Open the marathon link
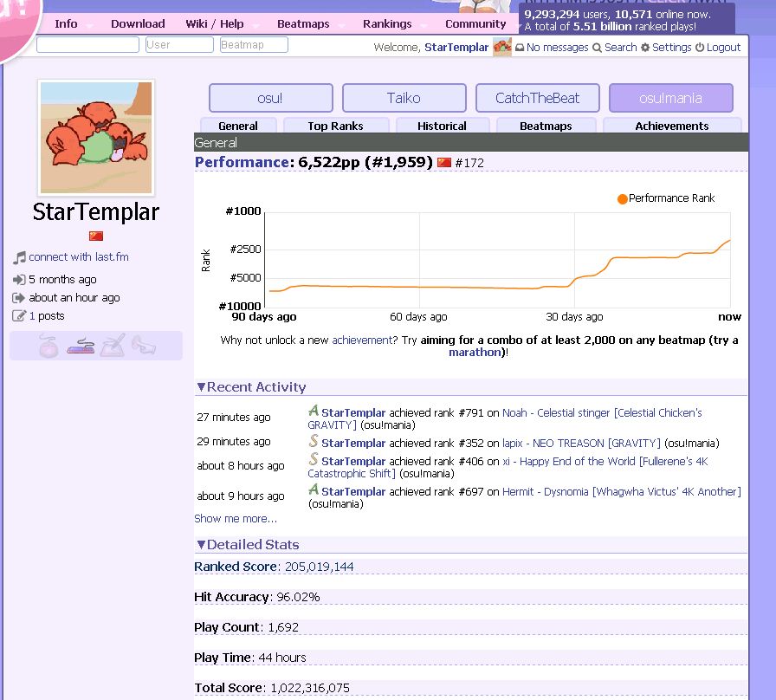Image resolution: width=776 pixels, height=700 pixels. point(475,352)
